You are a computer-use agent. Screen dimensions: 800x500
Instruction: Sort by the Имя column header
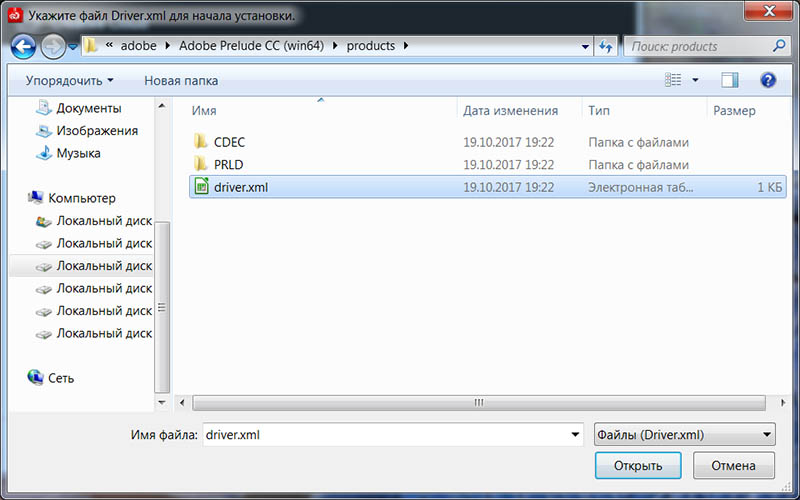204,110
